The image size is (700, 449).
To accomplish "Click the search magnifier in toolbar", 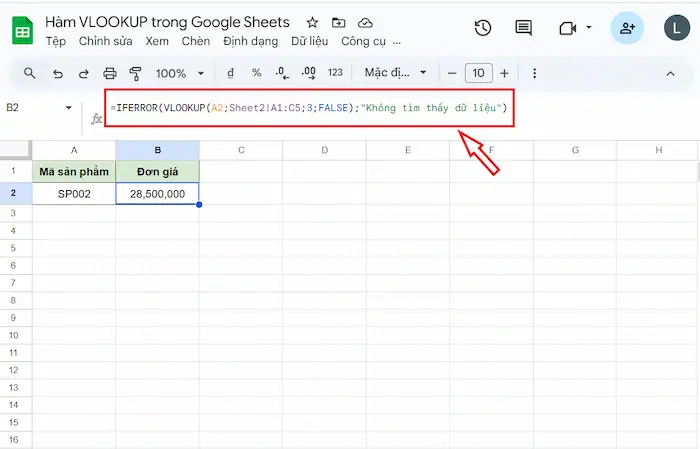I will tap(30, 73).
